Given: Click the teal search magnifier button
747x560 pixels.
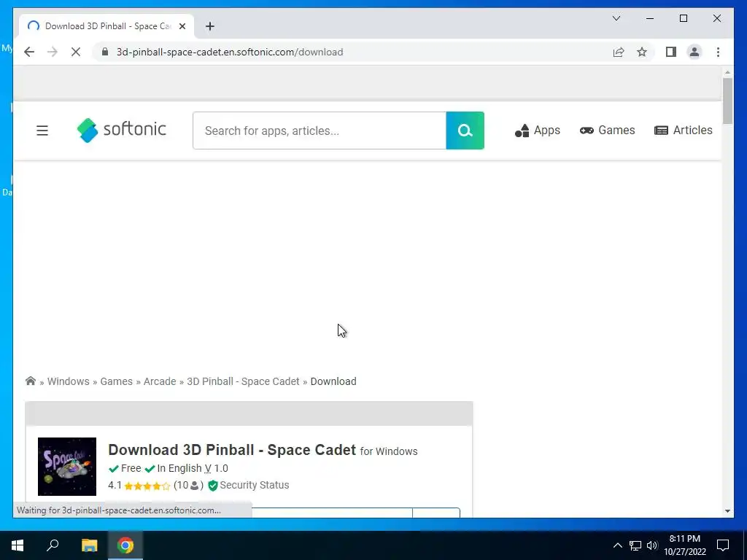Looking at the screenshot, I should 465,131.
